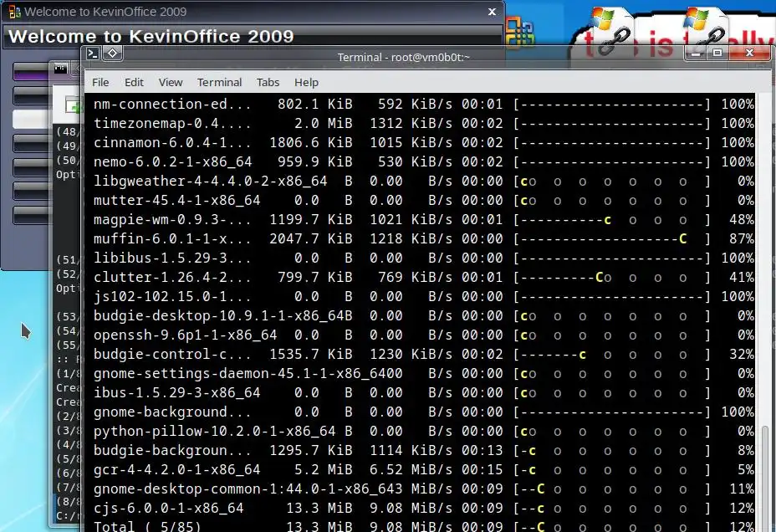Click the 'Terminal - root@vm0b0t:~' title bar
This screenshot has width=776, height=532.
[x=403, y=57]
